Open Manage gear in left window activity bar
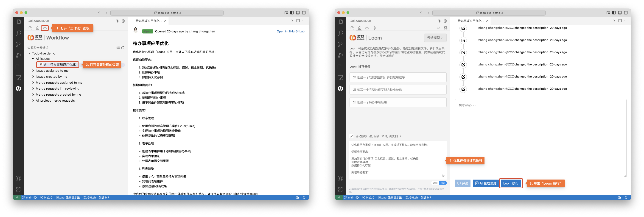The height and width of the screenshot is (217, 644). [x=18, y=189]
